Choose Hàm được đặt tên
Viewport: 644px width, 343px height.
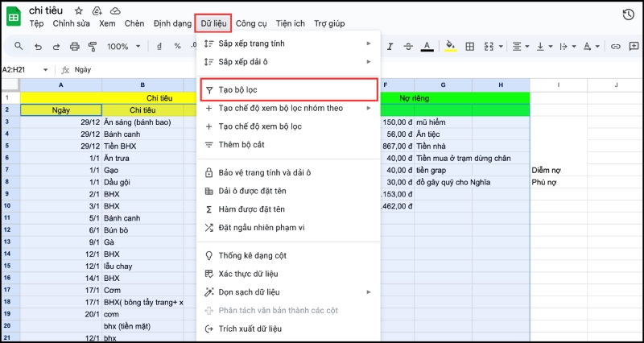[x=288, y=209]
